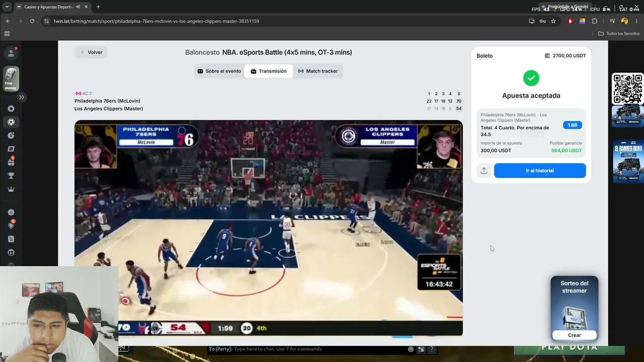The width and height of the screenshot is (644, 362).
Task: Navigate back in the browser
Action: tap(8, 21)
